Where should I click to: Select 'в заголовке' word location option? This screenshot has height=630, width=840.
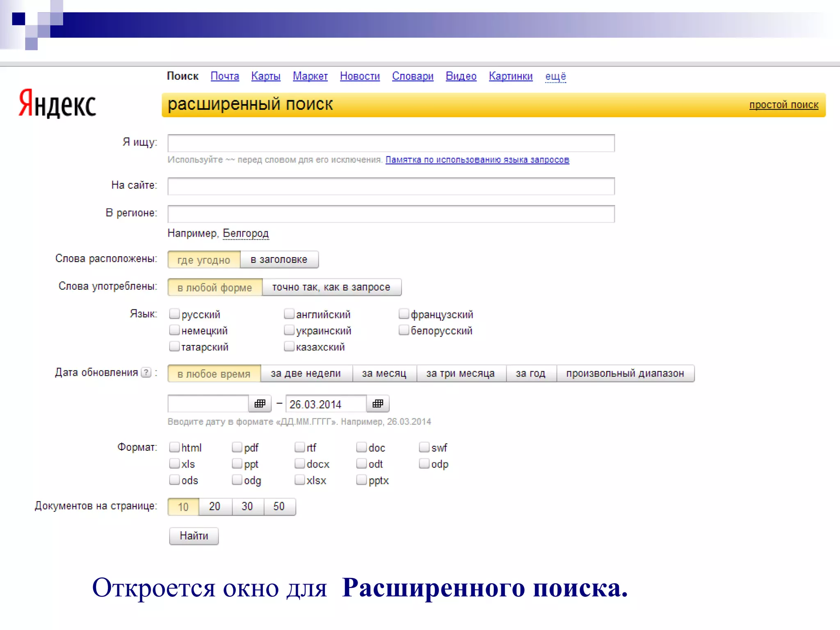(279, 260)
